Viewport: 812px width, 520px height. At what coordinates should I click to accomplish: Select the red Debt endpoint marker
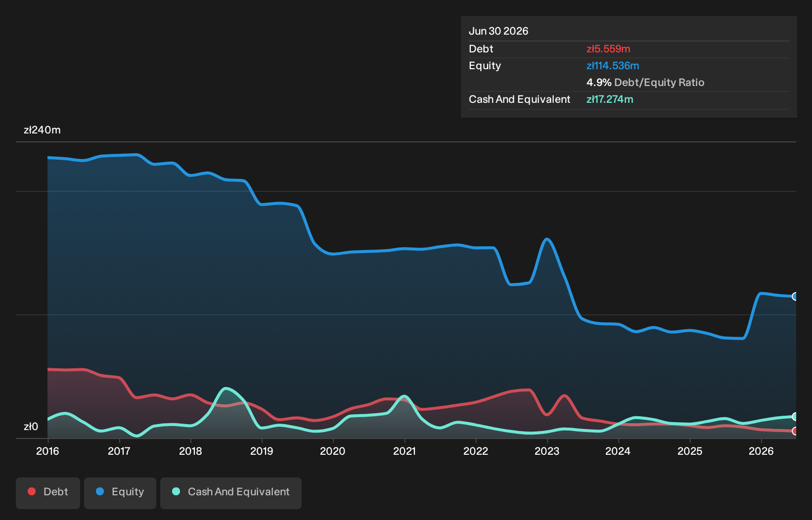(795, 431)
